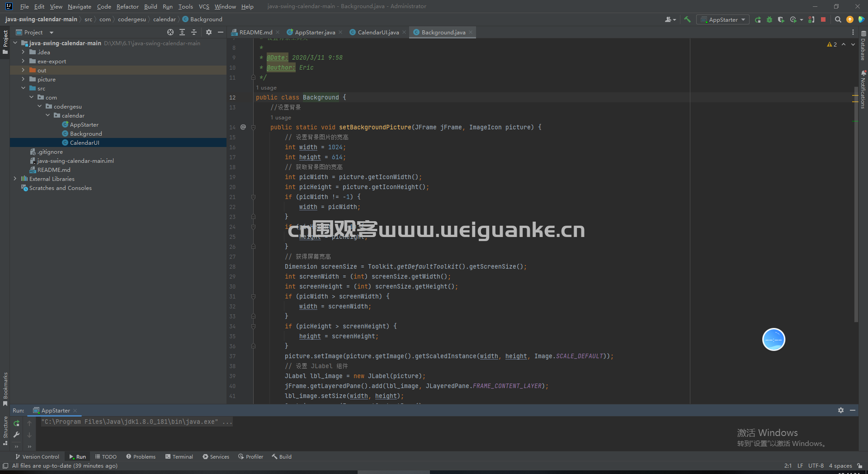Viewport: 868px width, 474px height.
Task: Click the warnings indicator showing 2
Action: click(832, 44)
